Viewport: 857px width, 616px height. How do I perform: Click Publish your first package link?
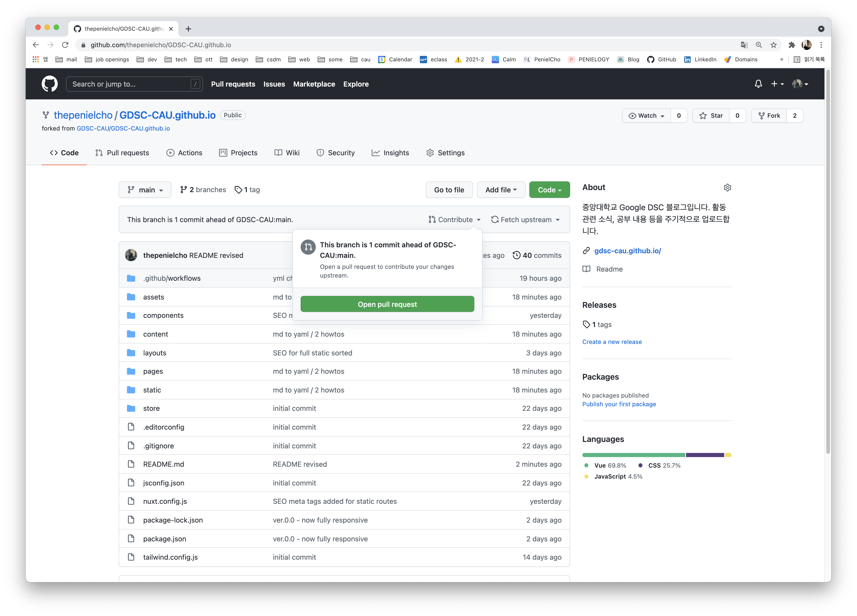coord(619,404)
